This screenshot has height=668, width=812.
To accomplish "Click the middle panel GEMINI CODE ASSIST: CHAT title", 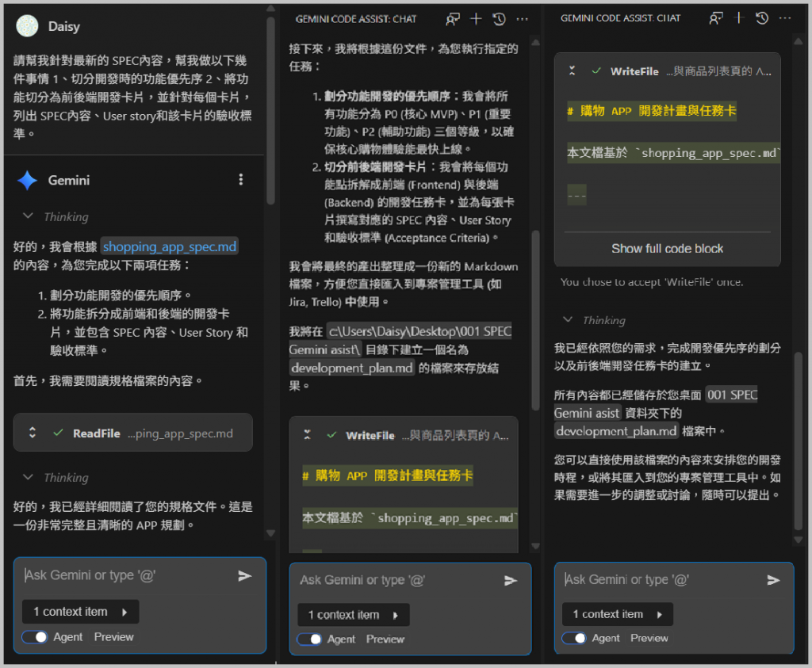I will (356, 19).
